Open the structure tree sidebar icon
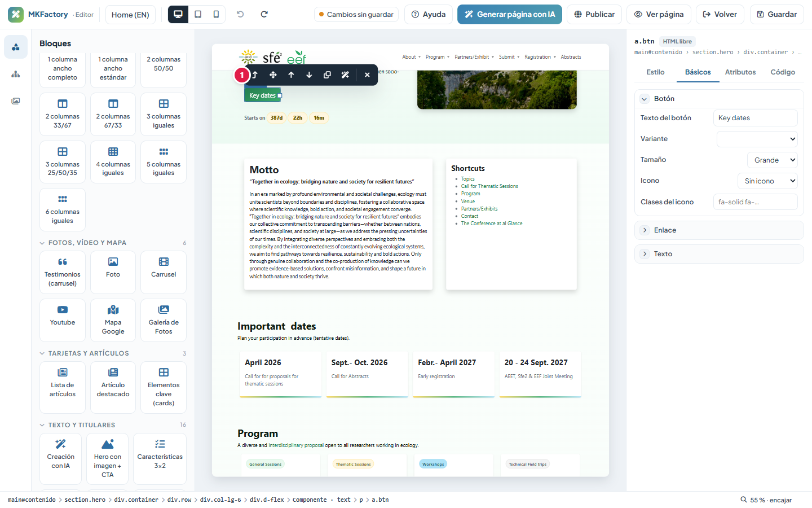Viewport: 812px width, 508px height. pos(16,74)
